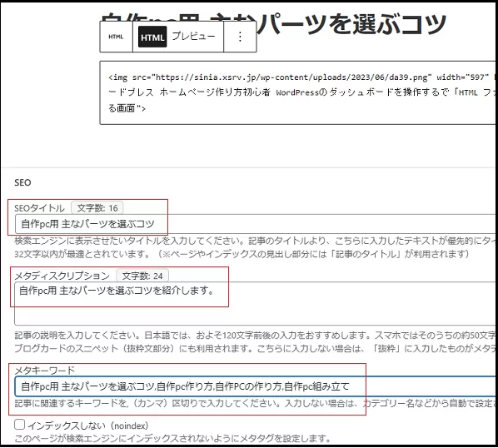
Task: Click the SEOタイトル label
Action: 39,208
